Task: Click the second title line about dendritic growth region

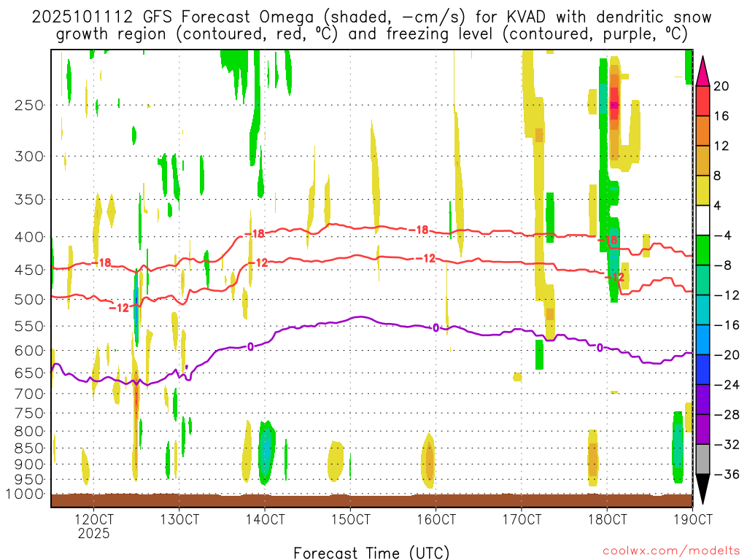Action: click(371, 34)
